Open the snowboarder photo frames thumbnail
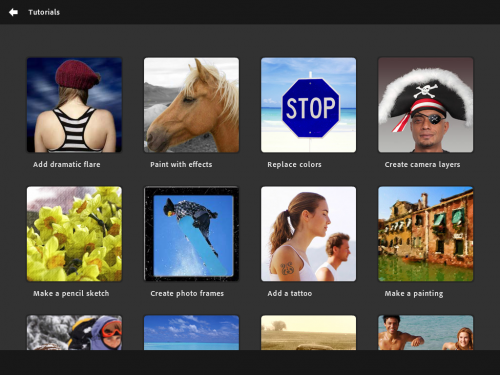500x375 pixels. pyautogui.click(x=191, y=234)
